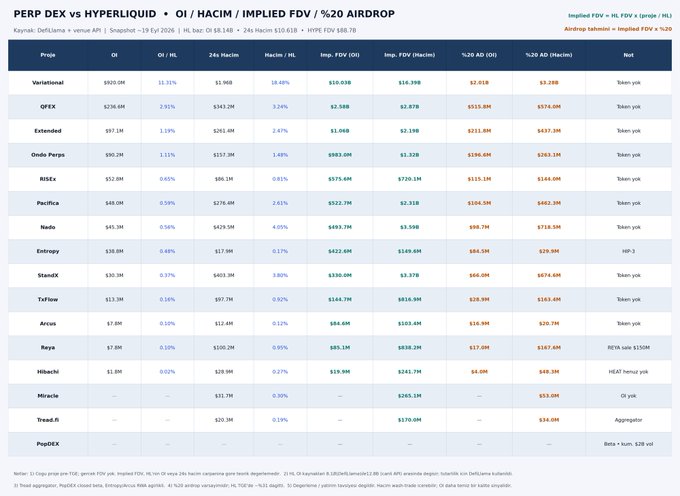Select the 'Nado' project name

pos(48,227)
